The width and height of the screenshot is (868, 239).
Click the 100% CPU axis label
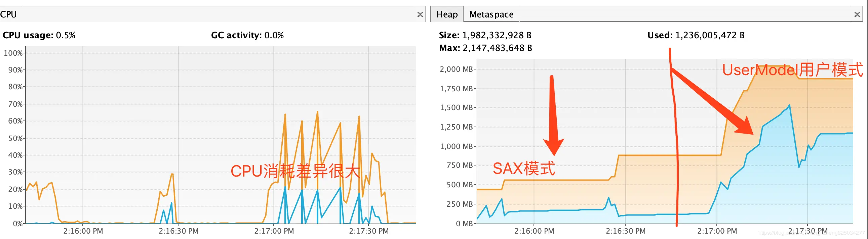[x=13, y=53]
